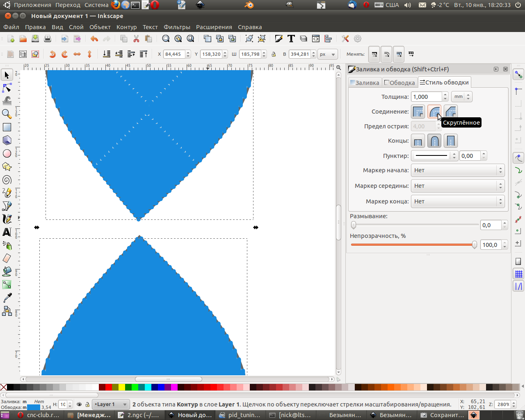The width and height of the screenshot is (525, 420).
Task: Set stroke cap to Butt
Action: tap(418, 141)
